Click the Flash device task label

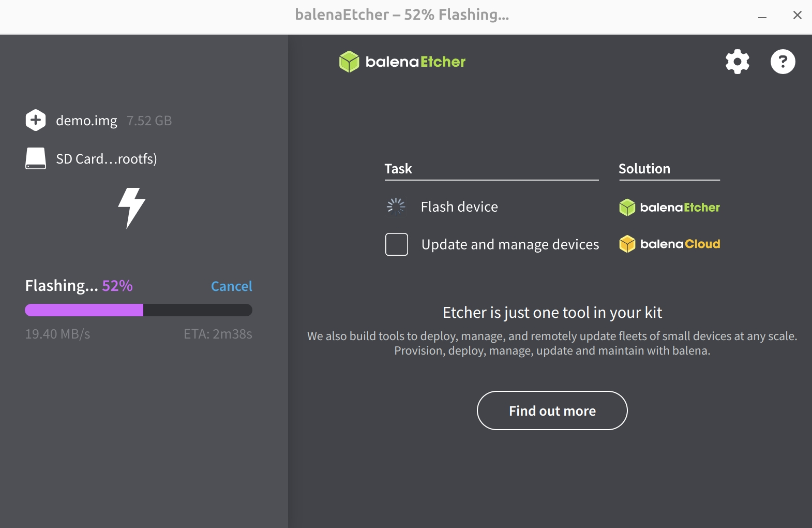click(459, 207)
